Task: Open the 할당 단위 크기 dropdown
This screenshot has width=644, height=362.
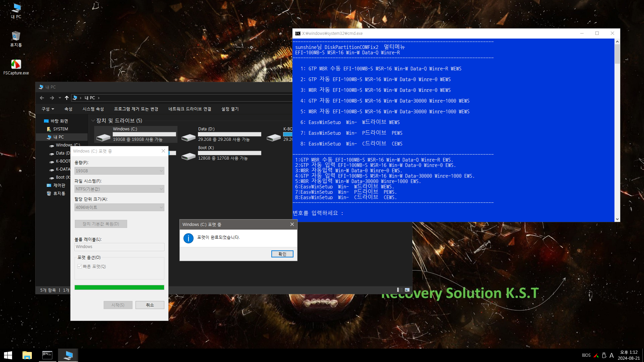Action: click(119, 207)
